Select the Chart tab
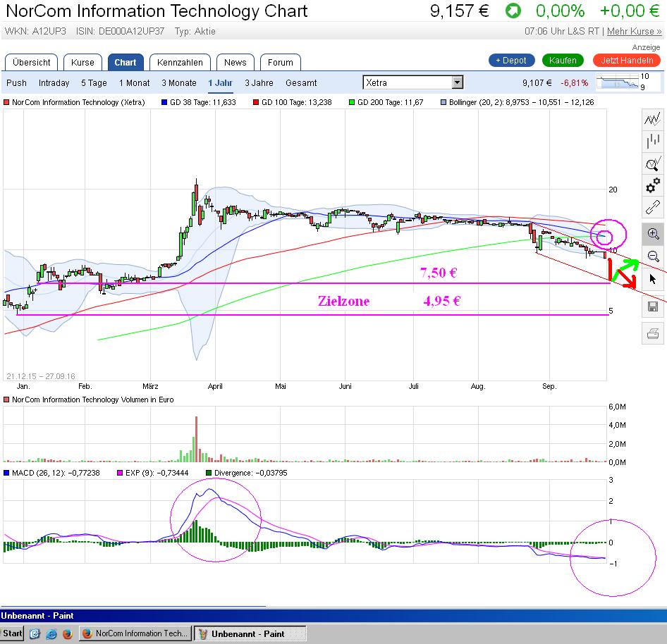Screen dimensions: 667x644 coord(126,63)
